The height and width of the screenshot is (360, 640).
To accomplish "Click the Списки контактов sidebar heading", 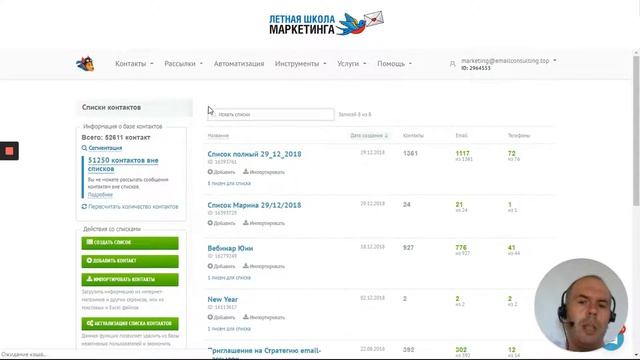I will [111, 107].
